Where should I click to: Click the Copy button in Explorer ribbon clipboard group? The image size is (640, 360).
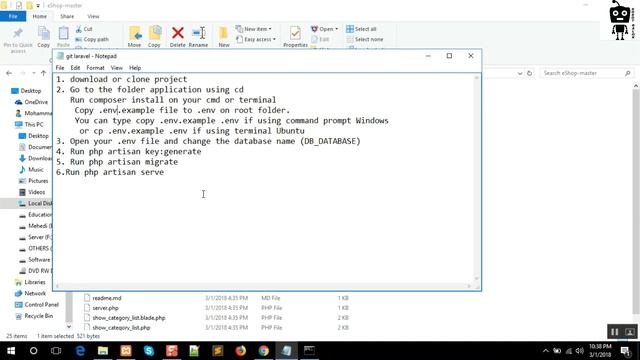(43, 37)
